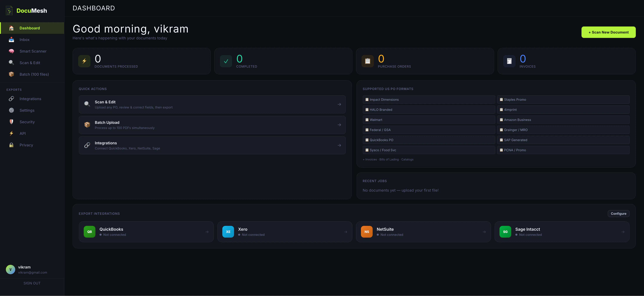Image resolution: width=644 pixels, height=296 pixels.
Task: Open Batch (100 files) menu item
Action: [x=32, y=74]
